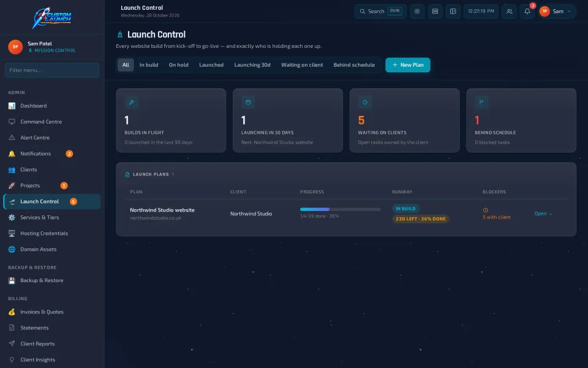Image resolution: width=588 pixels, height=368 pixels.
Task: Open Launch Control in sidebar menu
Action: 52,202
